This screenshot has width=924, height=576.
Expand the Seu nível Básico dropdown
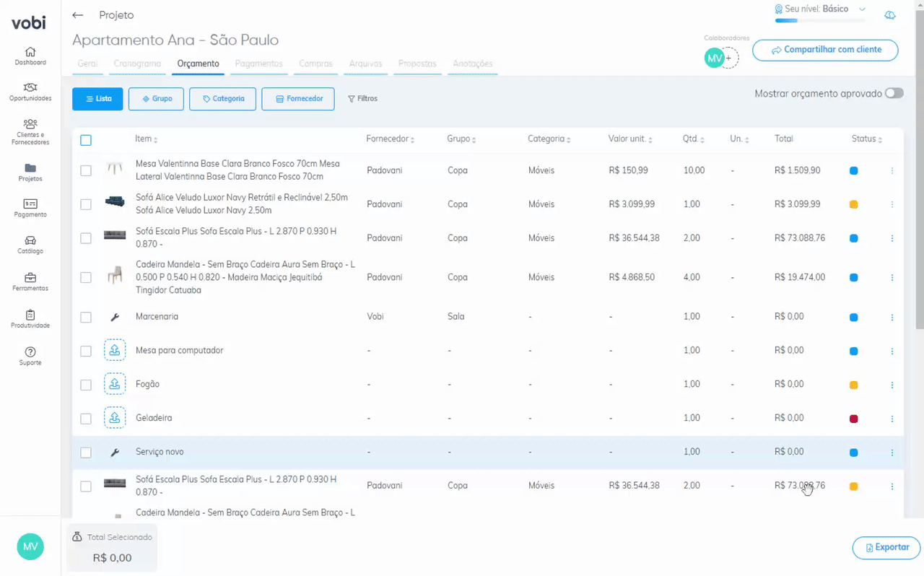[x=862, y=9]
